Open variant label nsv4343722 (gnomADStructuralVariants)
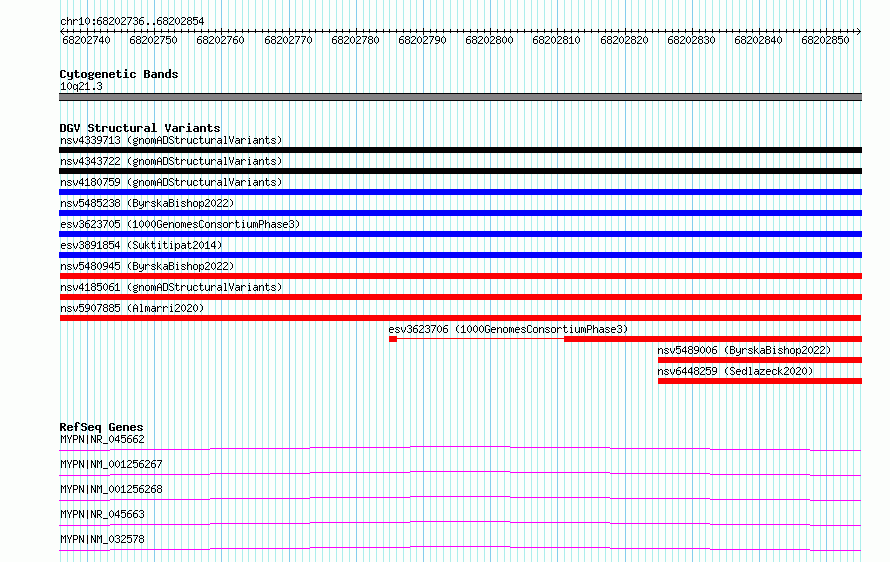The image size is (890, 562). pyautogui.click(x=171, y=161)
